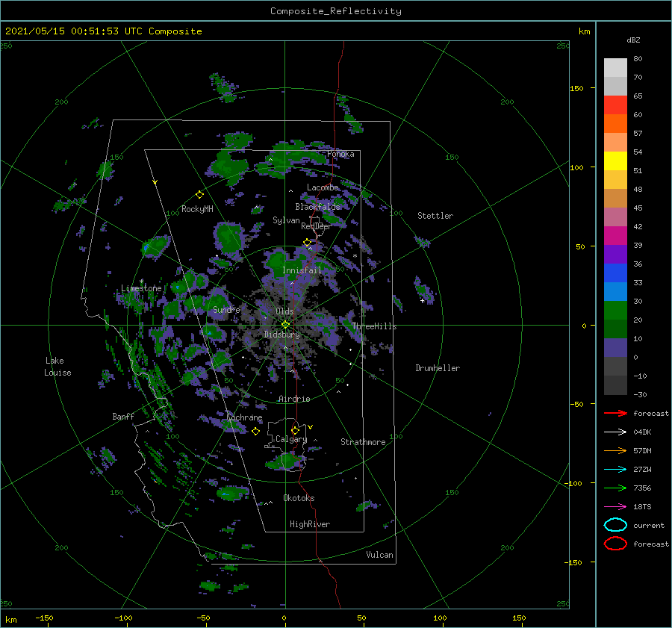This screenshot has width=672, height=628.
Task: Click the -150 x-axis tick label
Action: tap(44, 618)
